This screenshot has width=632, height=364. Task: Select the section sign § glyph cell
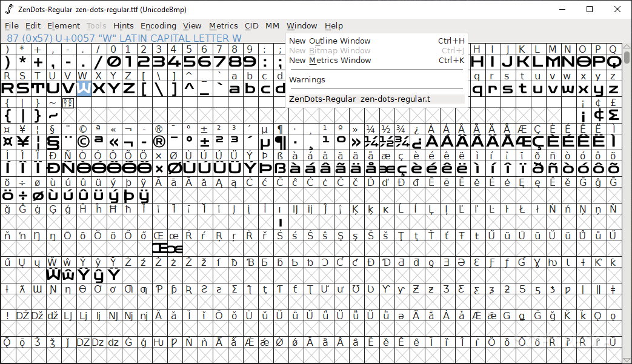pos(53,142)
